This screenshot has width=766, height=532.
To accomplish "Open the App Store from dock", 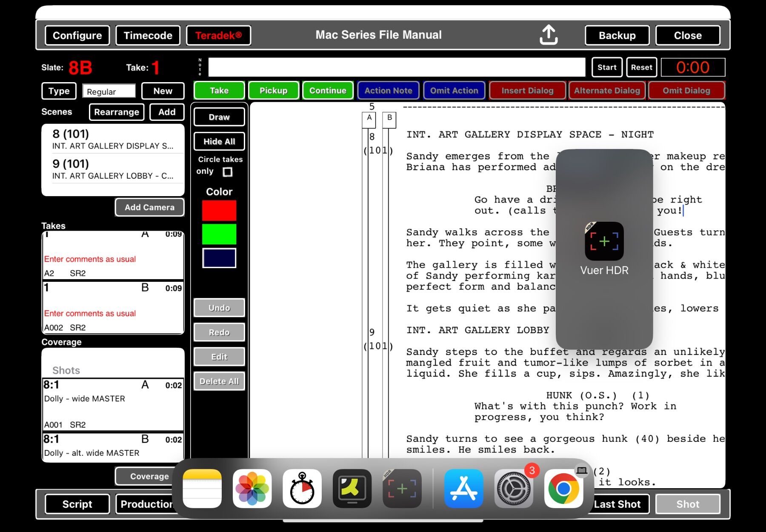I will click(463, 489).
